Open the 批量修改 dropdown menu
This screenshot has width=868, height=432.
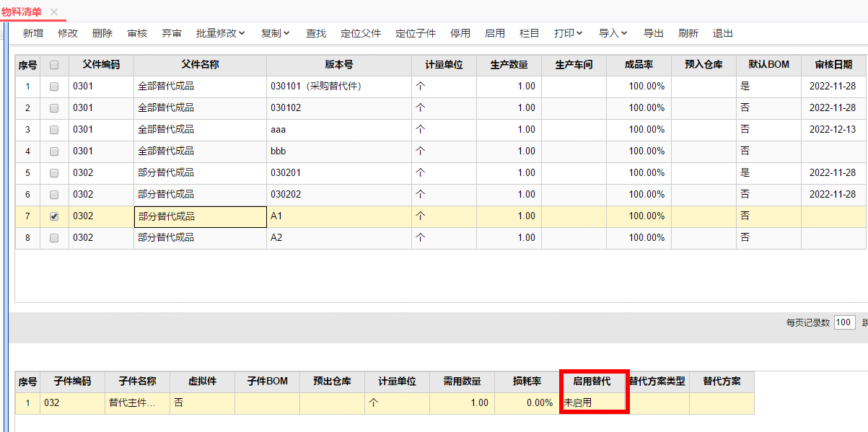coord(221,33)
